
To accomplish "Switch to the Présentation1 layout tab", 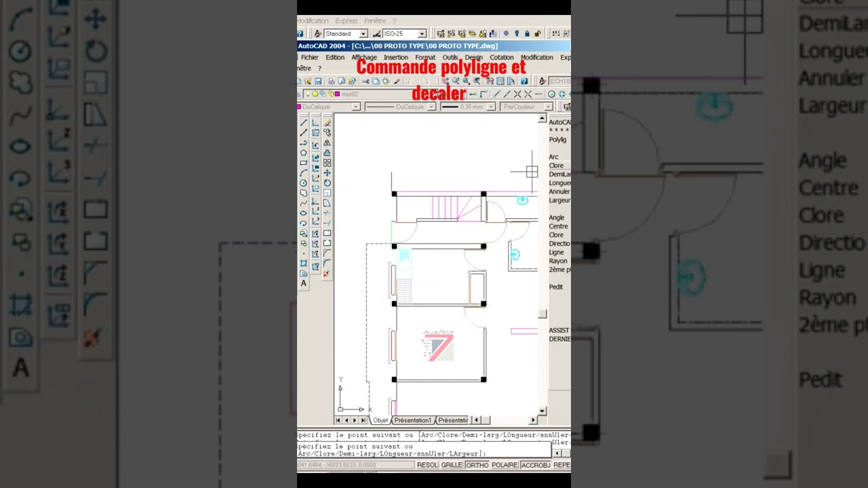I will tap(412, 420).
